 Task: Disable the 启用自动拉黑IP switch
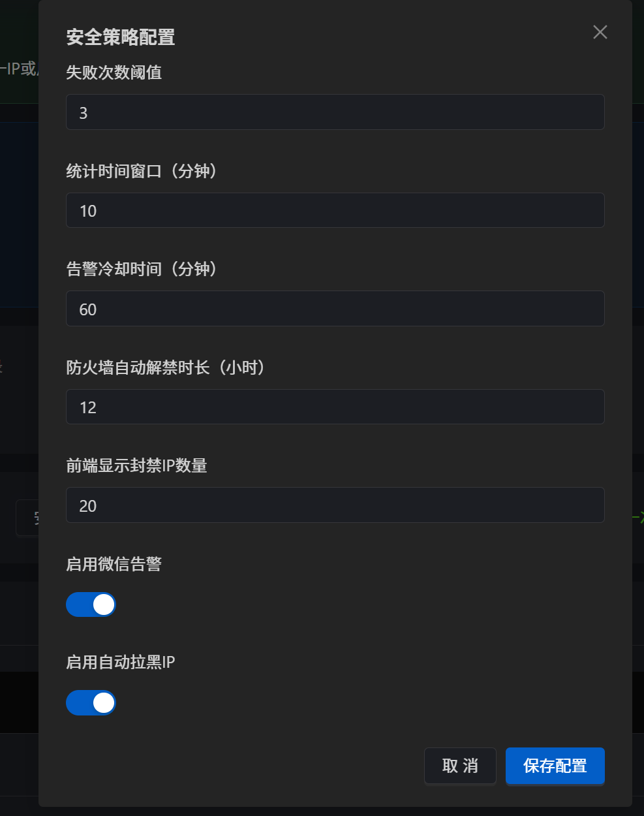pos(91,702)
